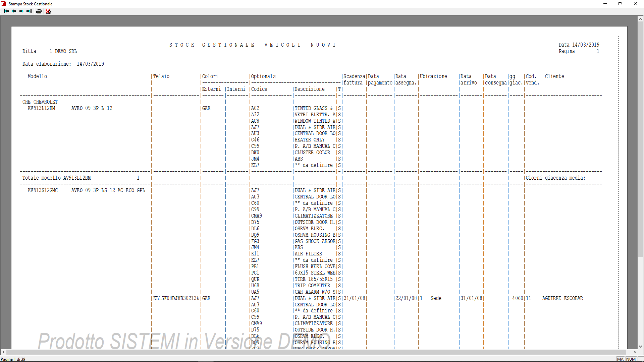Restore down the preview window

[620, 4]
